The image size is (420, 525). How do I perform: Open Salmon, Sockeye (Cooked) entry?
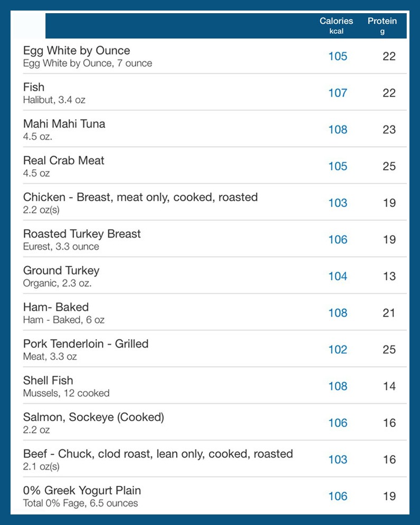click(x=209, y=423)
